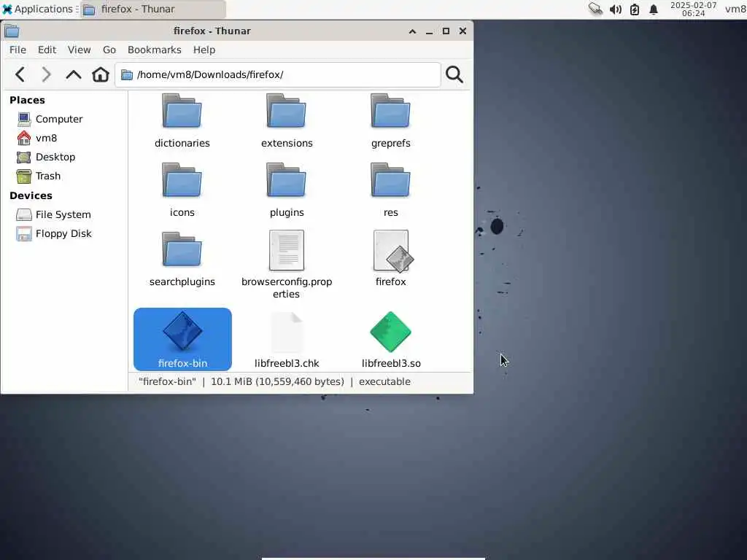The image size is (747, 560).
Task: Open the Thunar window menu icon in titlebar
Action: 12,31
